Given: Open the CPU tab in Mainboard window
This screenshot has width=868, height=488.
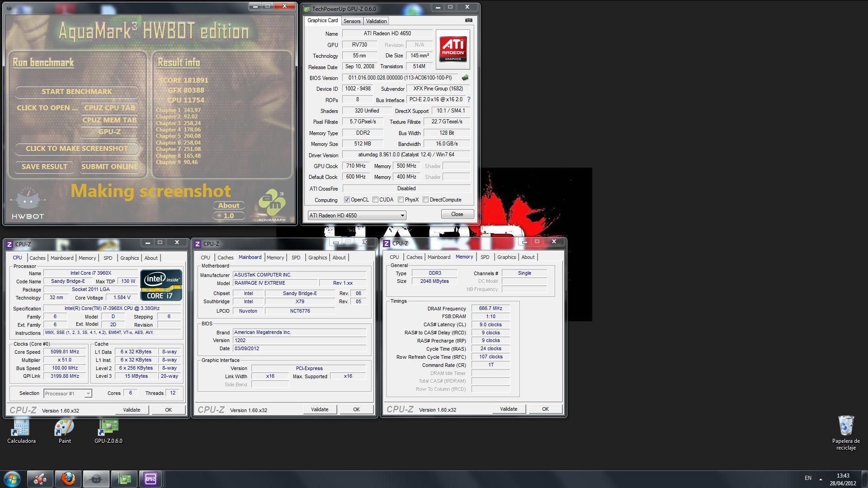Looking at the screenshot, I should (x=205, y=258).
